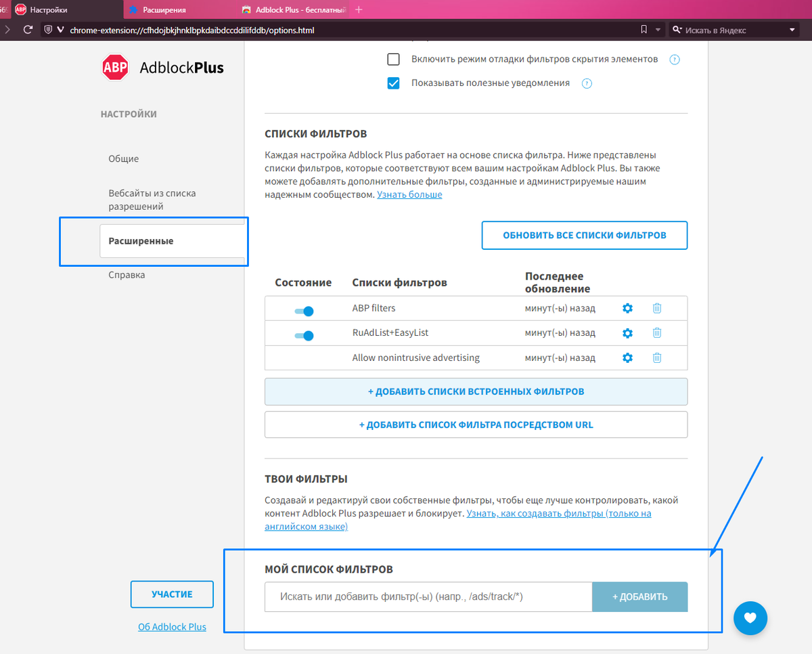
Task: Click the bookmark icon in address bar
Action: [644, 30]
